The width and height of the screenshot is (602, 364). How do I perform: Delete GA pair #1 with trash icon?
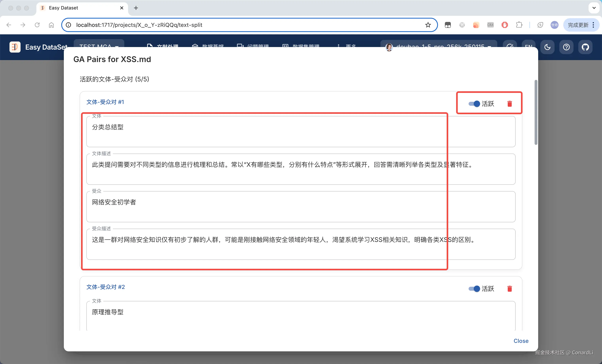[509, 104]
